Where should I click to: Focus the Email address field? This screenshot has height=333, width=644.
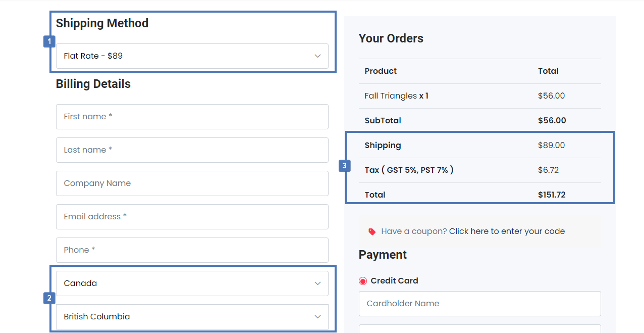coord(192,217)
